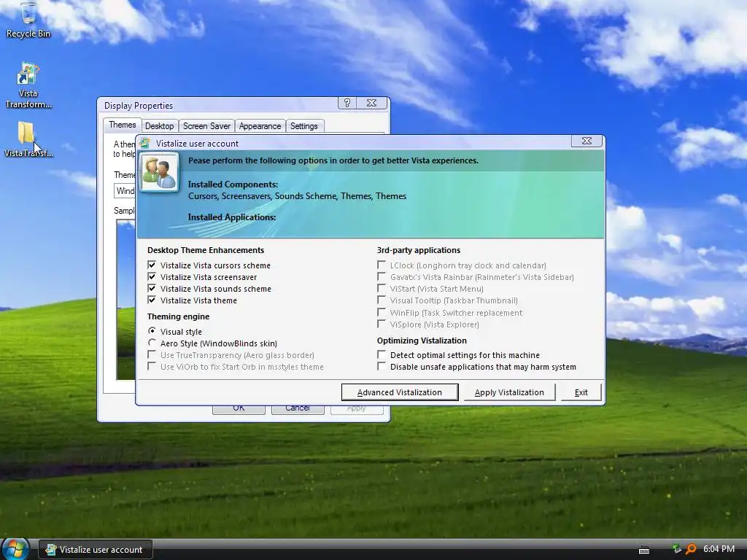Open the Recycle Bin desktop icon
The image size is (747, 560).
[28, 20]
